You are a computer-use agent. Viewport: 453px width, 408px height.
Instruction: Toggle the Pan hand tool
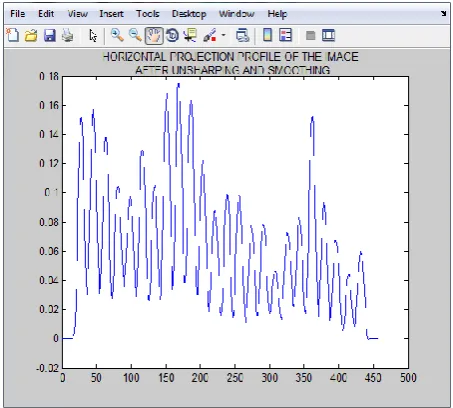coord(154,35)
